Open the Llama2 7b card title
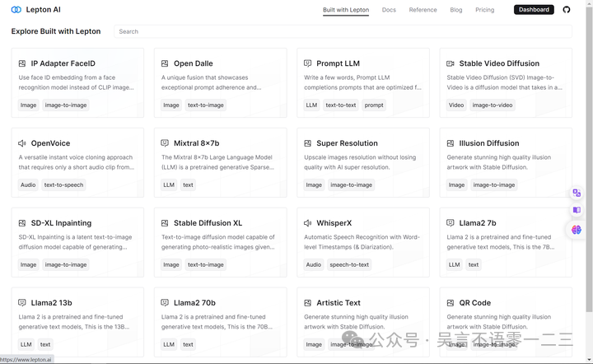Viewport: 593px width, 364px height. pos(477,223)
